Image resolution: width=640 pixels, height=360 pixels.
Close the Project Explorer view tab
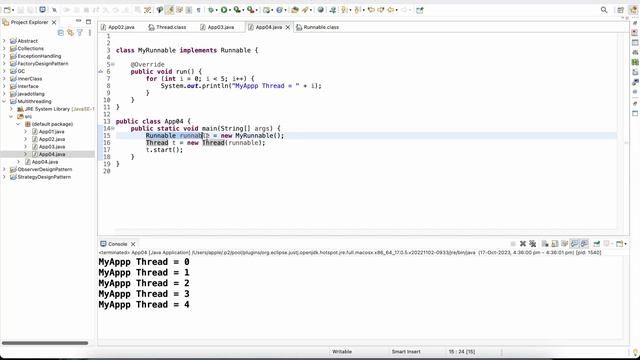tap(54, 22)
